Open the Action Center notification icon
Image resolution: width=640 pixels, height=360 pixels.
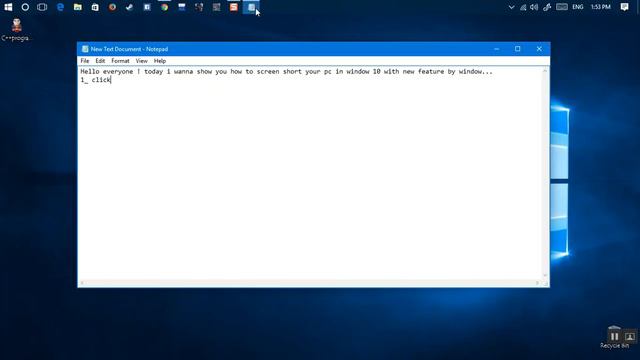(624, 7)
